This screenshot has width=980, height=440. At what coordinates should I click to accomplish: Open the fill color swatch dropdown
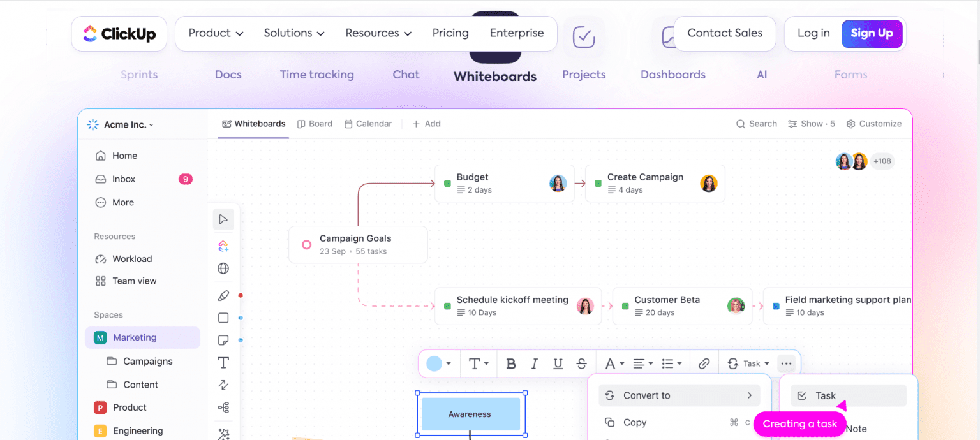tap(438, 363)
